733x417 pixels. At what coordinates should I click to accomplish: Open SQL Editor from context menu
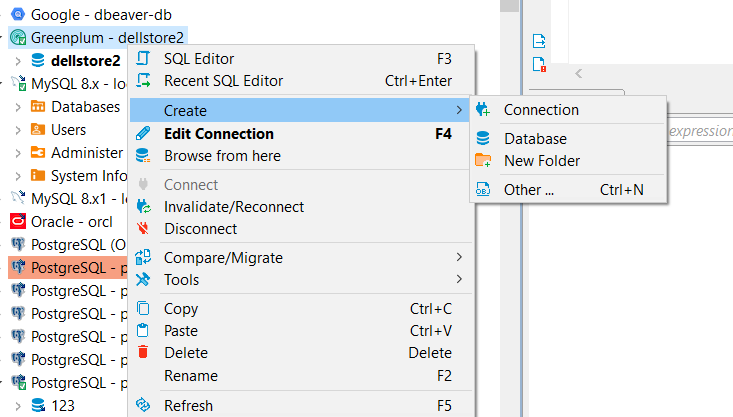[x=302, y=59]
